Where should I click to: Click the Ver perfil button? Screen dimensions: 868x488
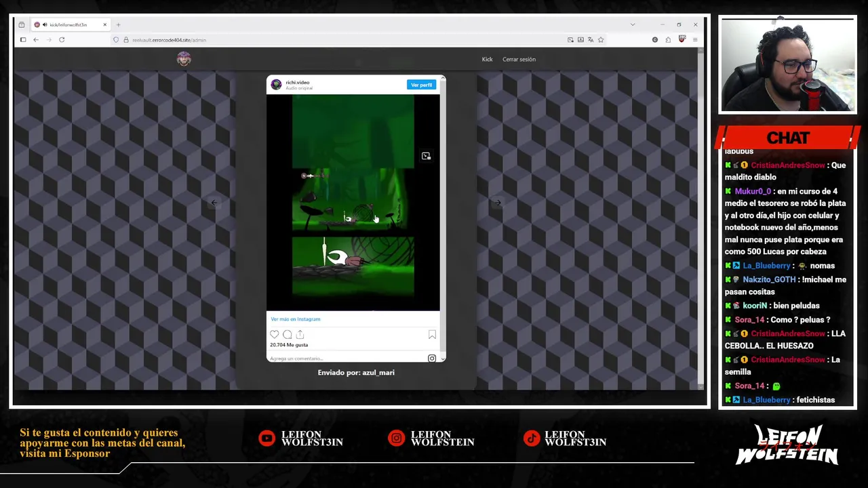(421, 85)
